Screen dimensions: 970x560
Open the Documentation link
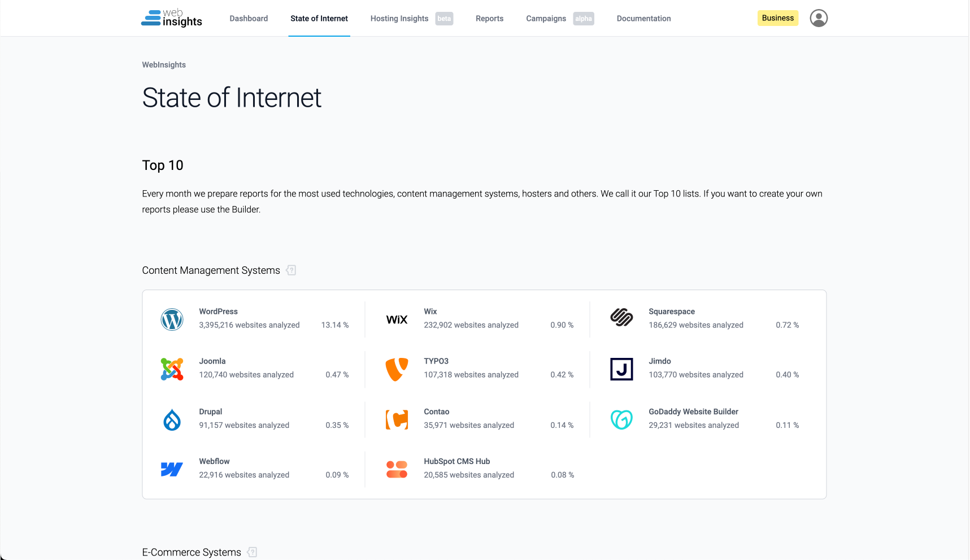(643, 19)
